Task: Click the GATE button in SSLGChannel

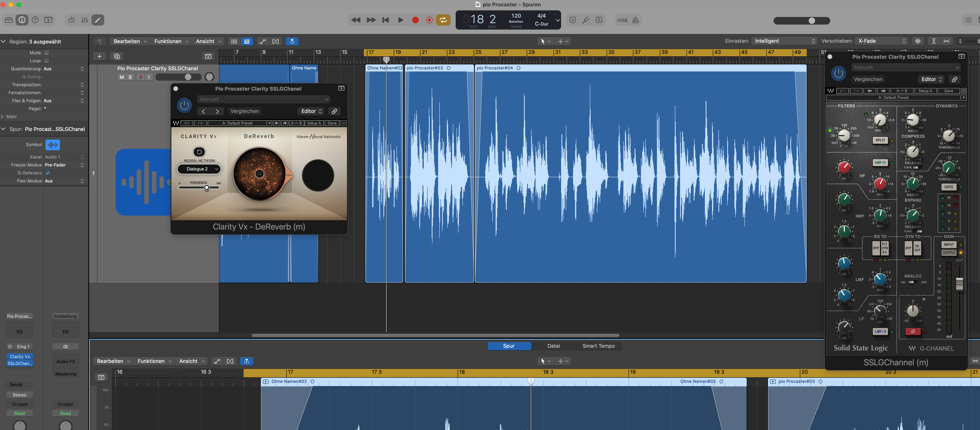Action: pos(948,187)
